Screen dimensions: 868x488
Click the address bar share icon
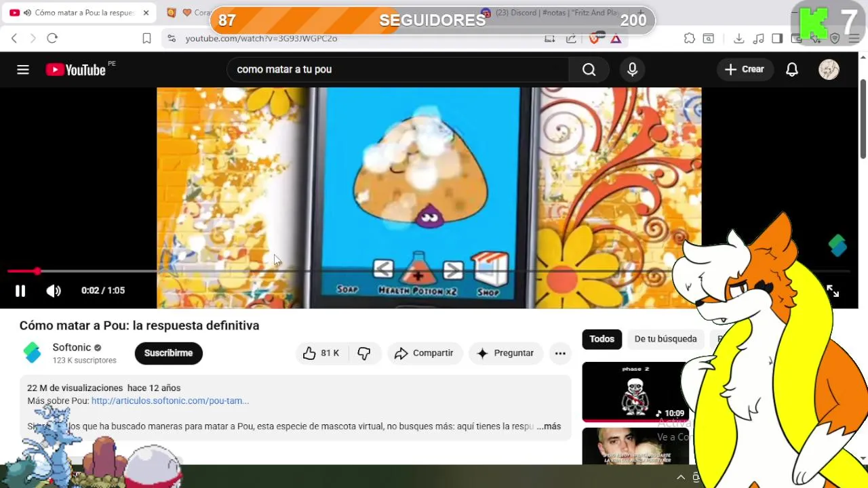571,39
